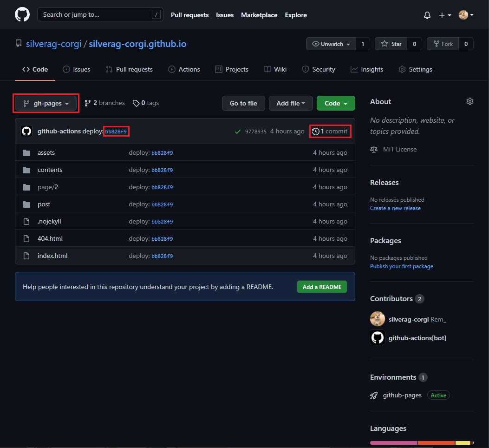Click the pink segment of the languages bar

click(x=394, y=443)
